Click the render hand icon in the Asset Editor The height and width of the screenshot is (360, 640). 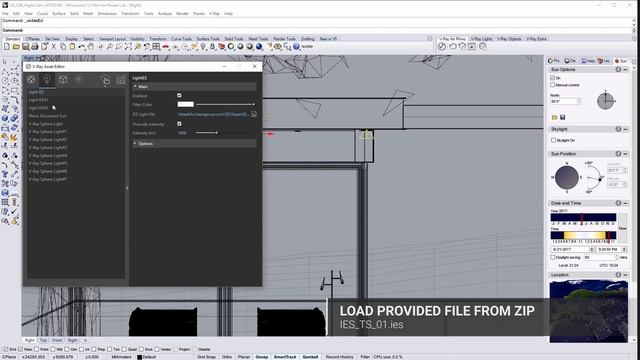point(105,80)
